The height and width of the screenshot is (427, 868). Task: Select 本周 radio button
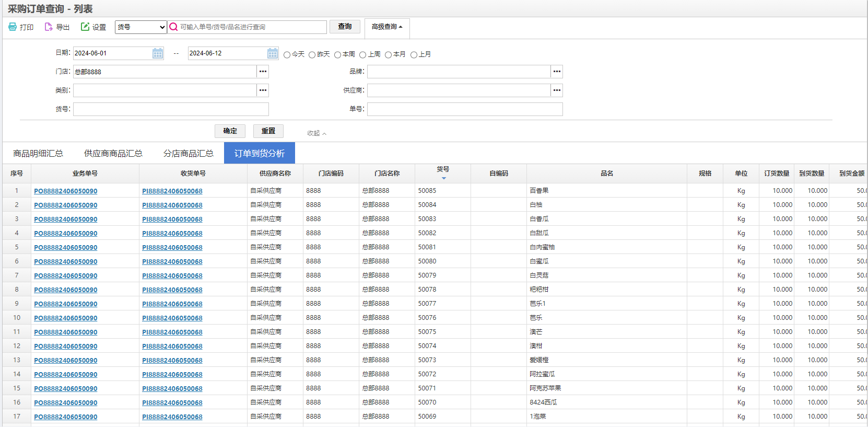coord(337,55)
